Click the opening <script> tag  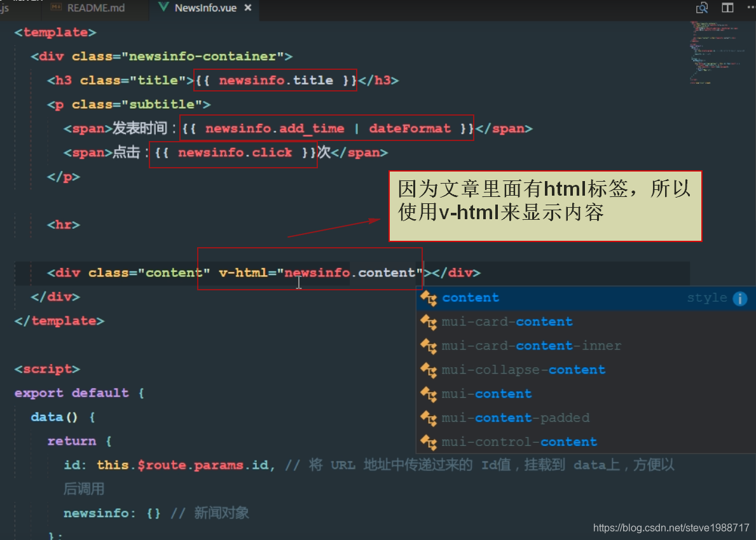point(47,369)
